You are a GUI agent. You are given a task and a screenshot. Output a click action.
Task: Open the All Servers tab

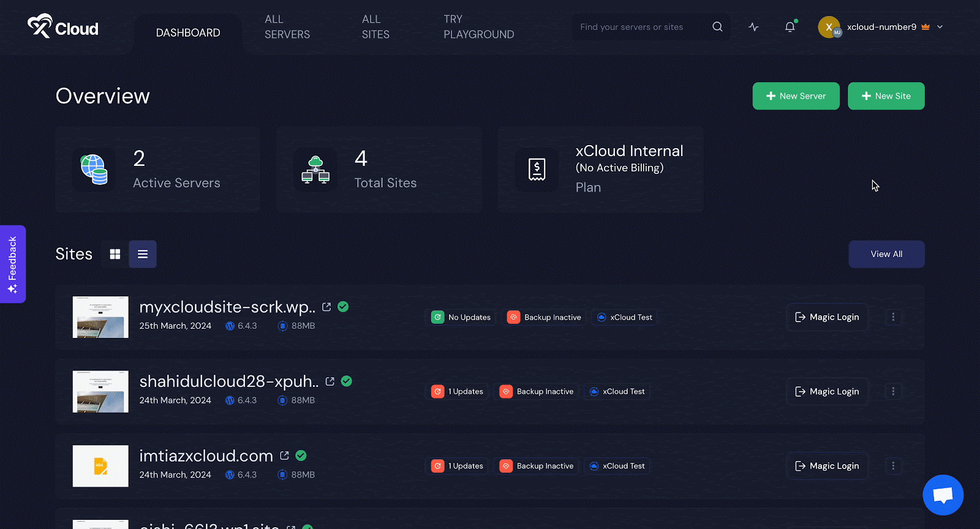point(287,27)
